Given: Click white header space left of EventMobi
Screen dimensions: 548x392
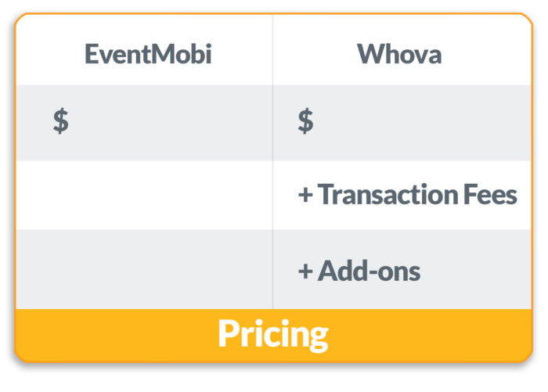Looking at the screenshot, I should 50,51.
